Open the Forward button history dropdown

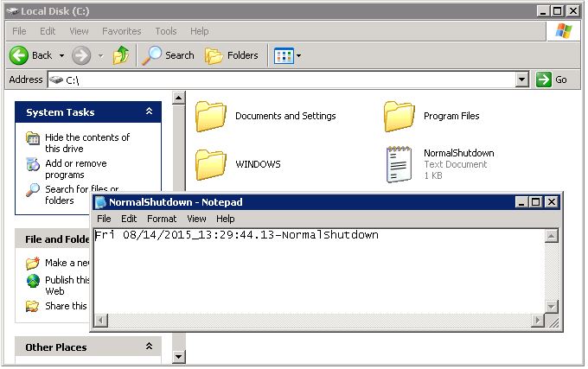(x=100, y=56)
